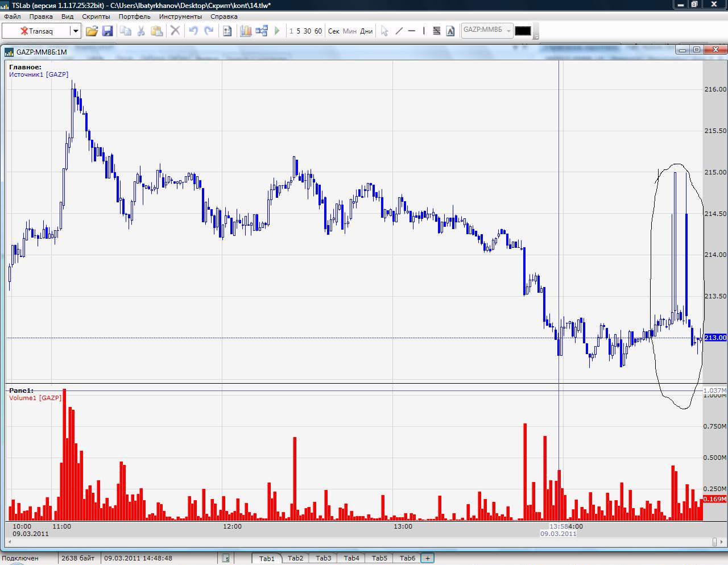Save the workspace with the floppy disk icon
728x565 pixels.
[x=107, y=31]
